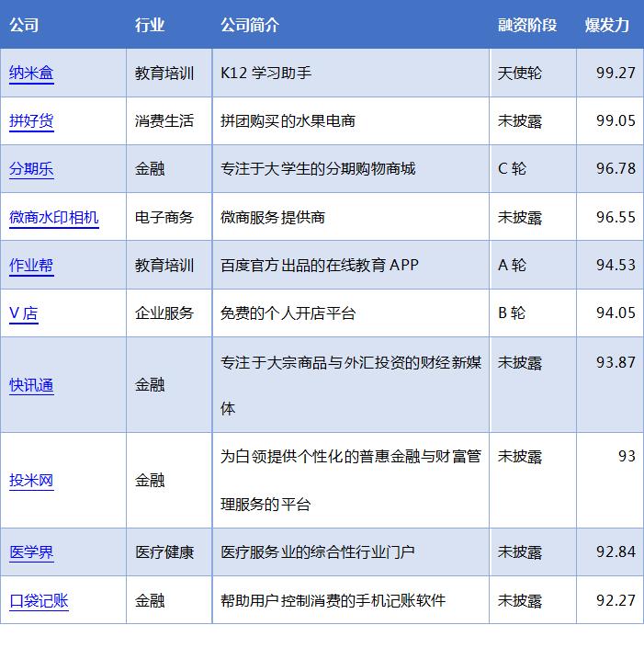The width and height of the screenshot is (644, 648).
Task: Click 未披露 in the 拼好货 row
Action: [520, 121]
